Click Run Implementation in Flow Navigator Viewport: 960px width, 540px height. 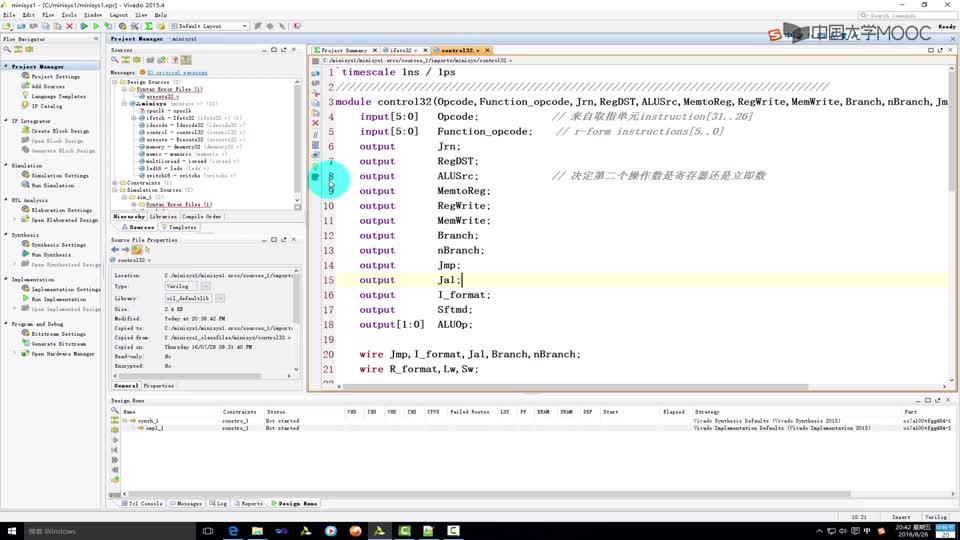[59, 299]
